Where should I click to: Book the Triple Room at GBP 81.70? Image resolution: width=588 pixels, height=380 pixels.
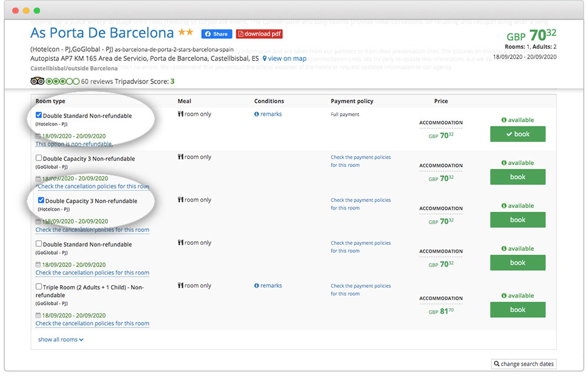[517, 310]
